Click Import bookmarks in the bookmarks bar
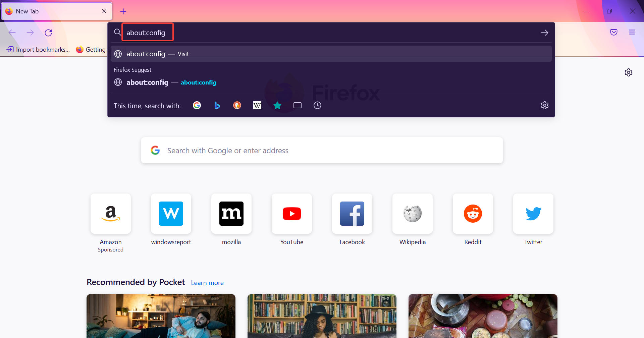Screen dimensions: 644x338 coord(37,49)
